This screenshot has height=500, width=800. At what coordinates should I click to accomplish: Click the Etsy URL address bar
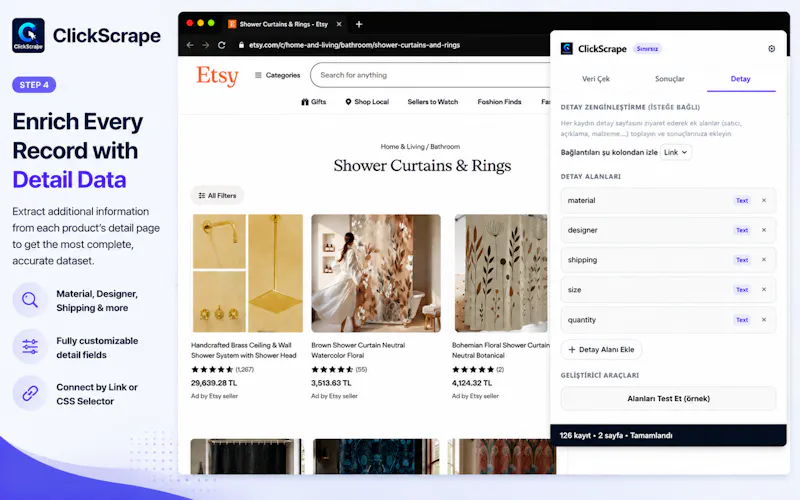tap(354, 45)
